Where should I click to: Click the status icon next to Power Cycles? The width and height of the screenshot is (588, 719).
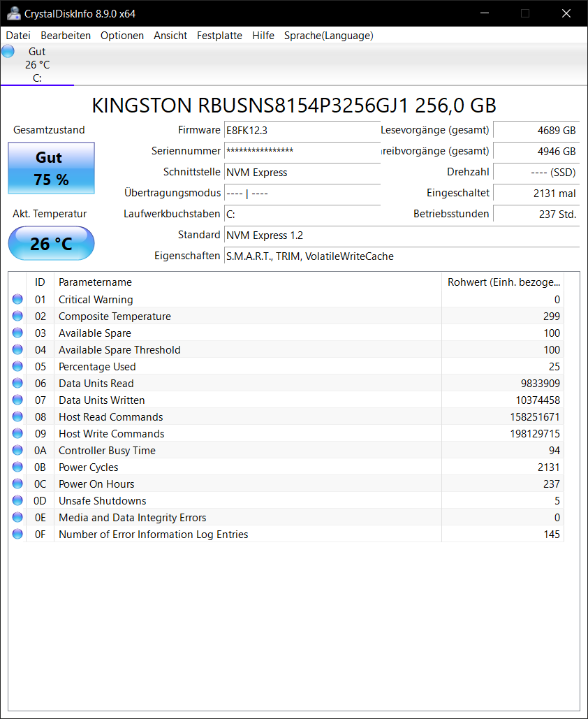17,467
